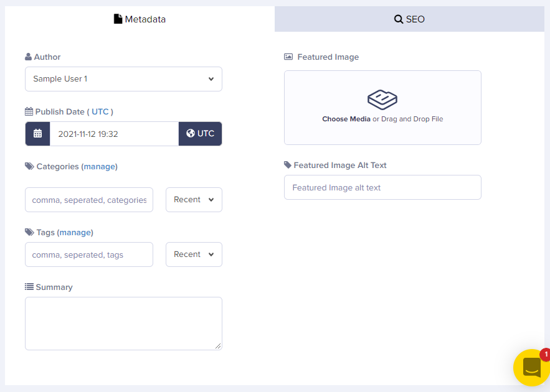
Task: Click the Featured Image picture icon
Action: point(288,57)
